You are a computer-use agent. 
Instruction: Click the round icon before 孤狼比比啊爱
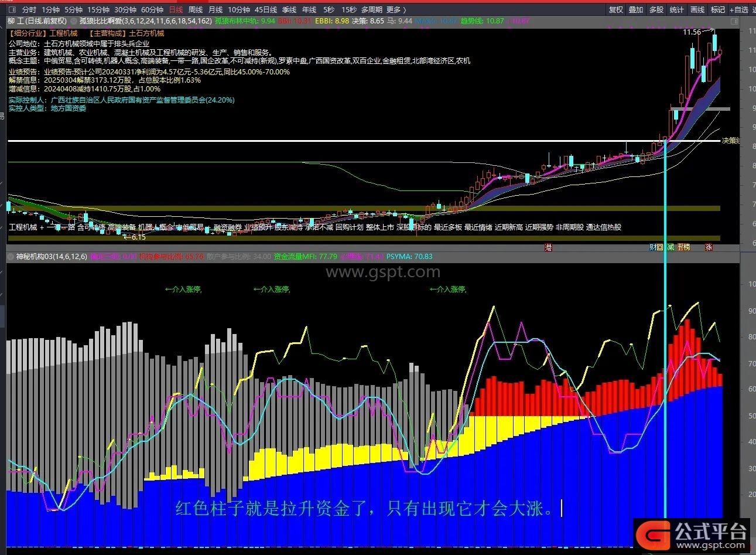[x=73, y=21]
